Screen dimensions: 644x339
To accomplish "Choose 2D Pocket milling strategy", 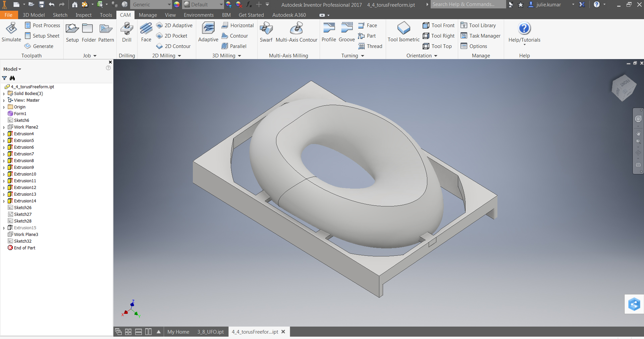I will (x=172, y=36).
